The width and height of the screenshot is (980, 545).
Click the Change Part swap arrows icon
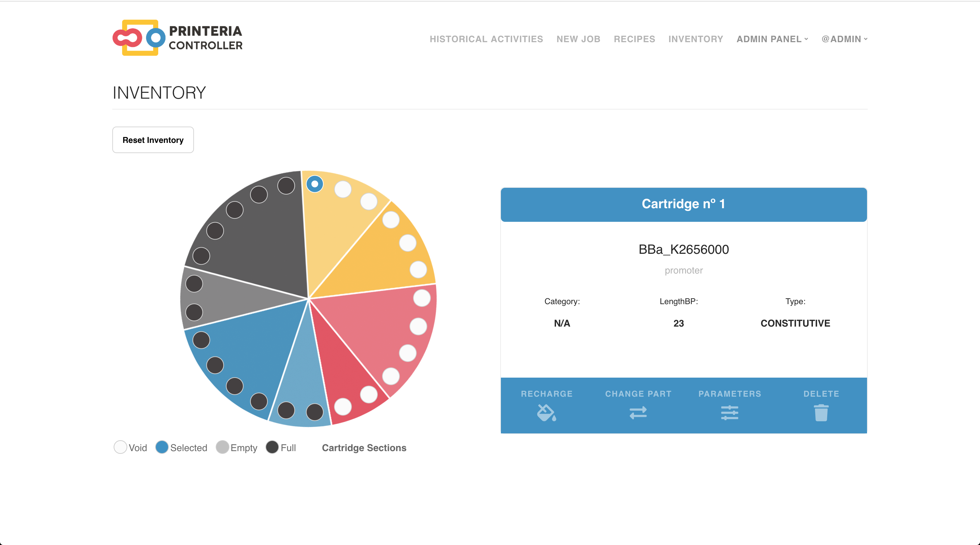638,412
